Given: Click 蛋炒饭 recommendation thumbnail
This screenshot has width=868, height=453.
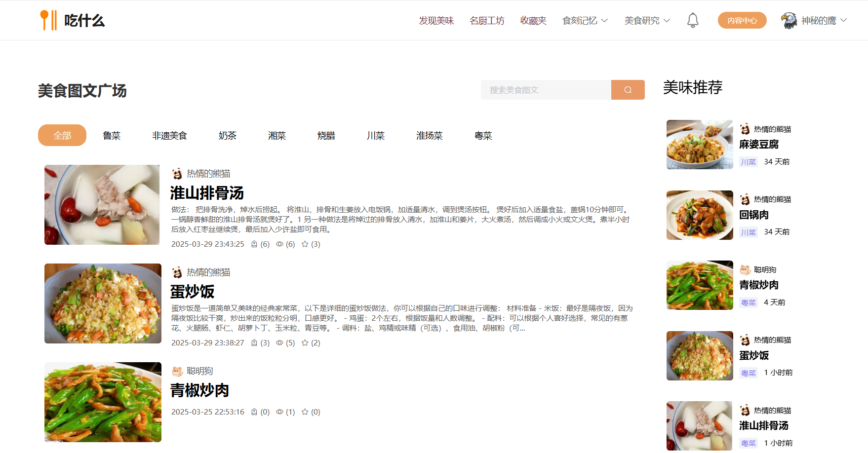Looking at the screenshot, I should [x=700, y=356].
